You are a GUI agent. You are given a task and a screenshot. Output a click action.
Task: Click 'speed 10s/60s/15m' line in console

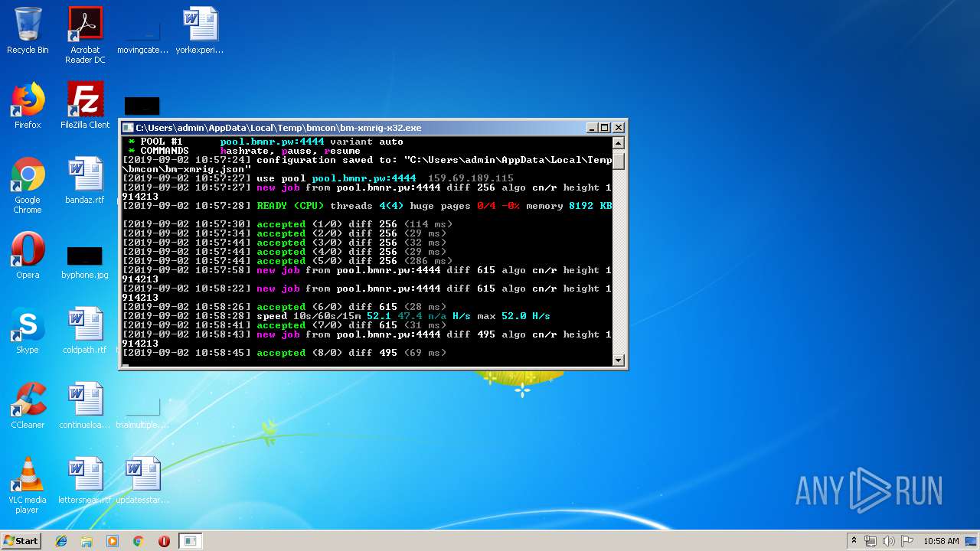tap(336, 316)
